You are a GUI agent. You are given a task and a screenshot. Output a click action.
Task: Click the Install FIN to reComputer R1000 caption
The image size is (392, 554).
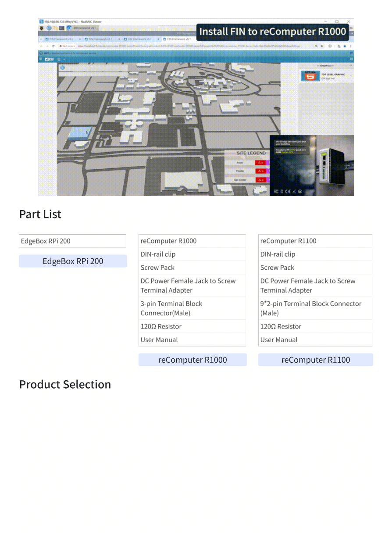pyautogui.click(x=273, y=32)
